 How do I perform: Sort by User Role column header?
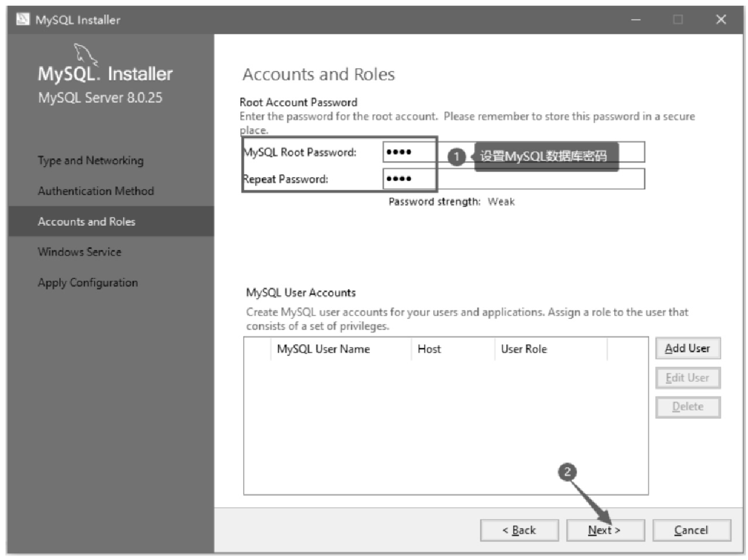550,349
